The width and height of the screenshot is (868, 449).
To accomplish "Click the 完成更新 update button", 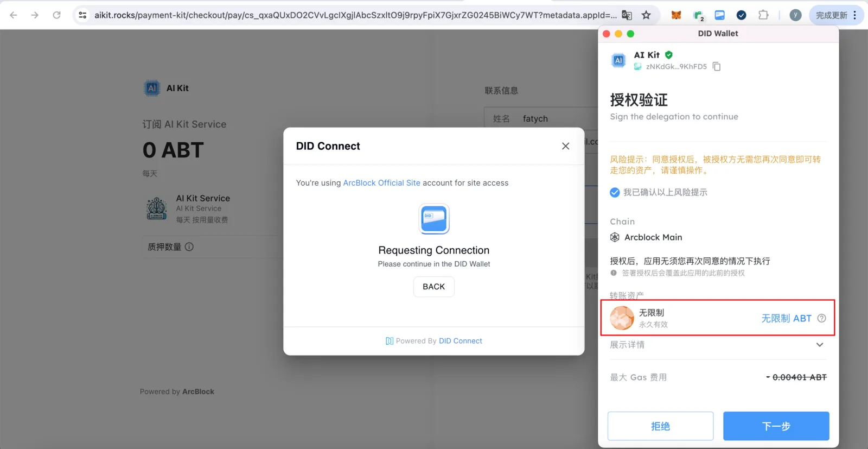I will coord(832,15).
